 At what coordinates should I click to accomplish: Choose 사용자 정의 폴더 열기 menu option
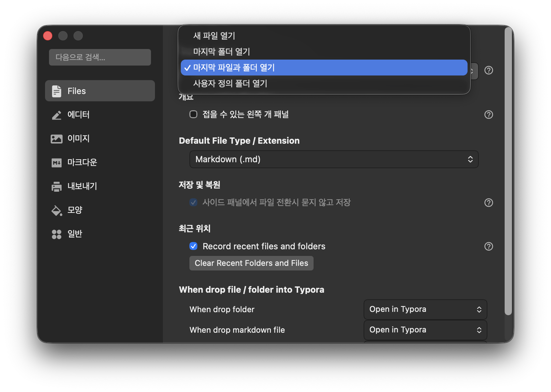click(230, 83)
